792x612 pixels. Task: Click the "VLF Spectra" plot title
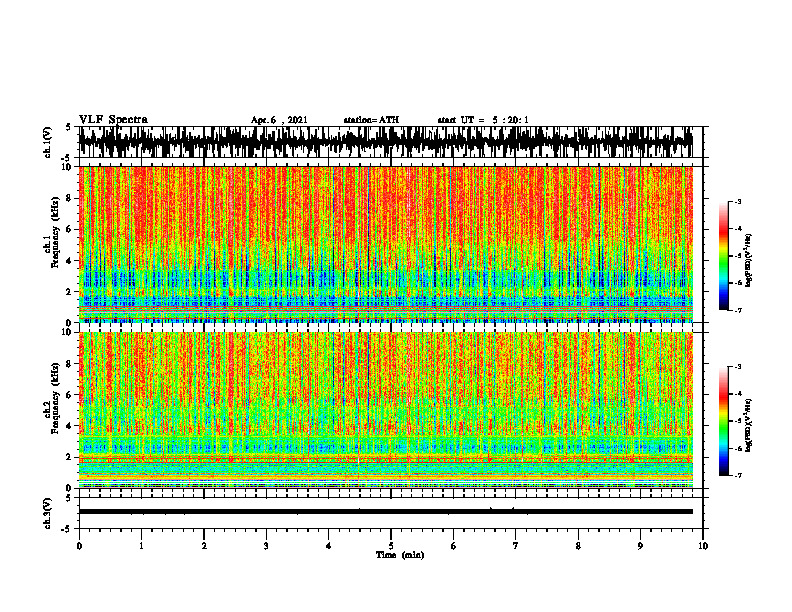[x=113, y=120]
